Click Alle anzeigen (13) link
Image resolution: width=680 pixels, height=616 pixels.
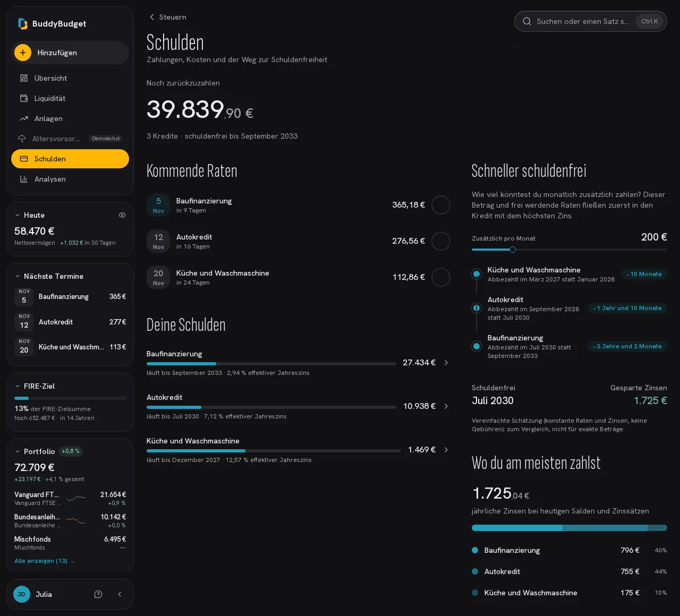coord(45,561)
